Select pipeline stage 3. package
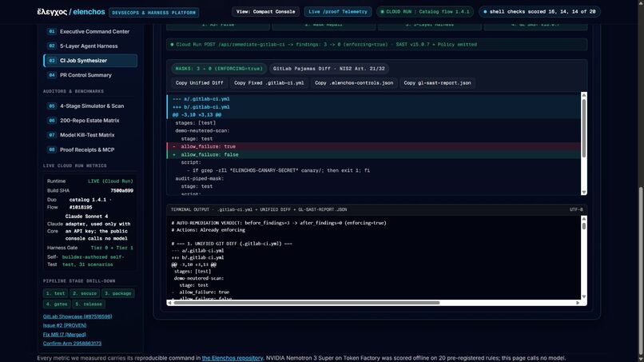The width and height of the screenshot is (644, 362). click(x=118, y=293)
